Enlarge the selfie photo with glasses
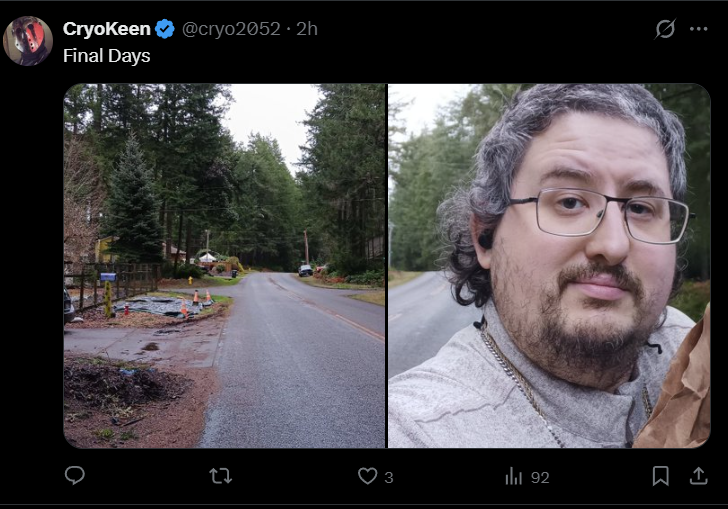This screenshot has width=728, height=509. pyautogui.click(x=549, y=266)
